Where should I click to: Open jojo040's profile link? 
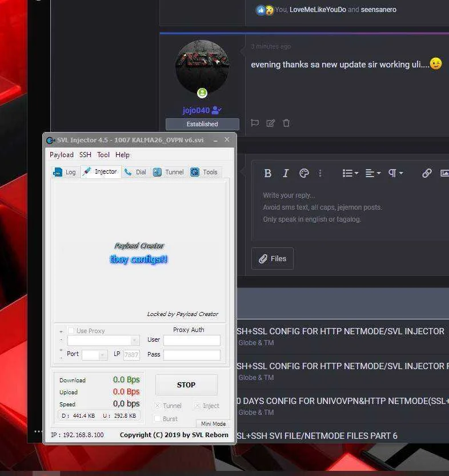tap(197, 110)
